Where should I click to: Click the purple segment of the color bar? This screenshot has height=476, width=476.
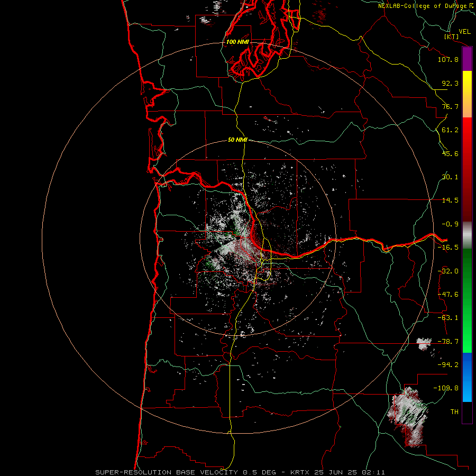[x=467, y=59]
